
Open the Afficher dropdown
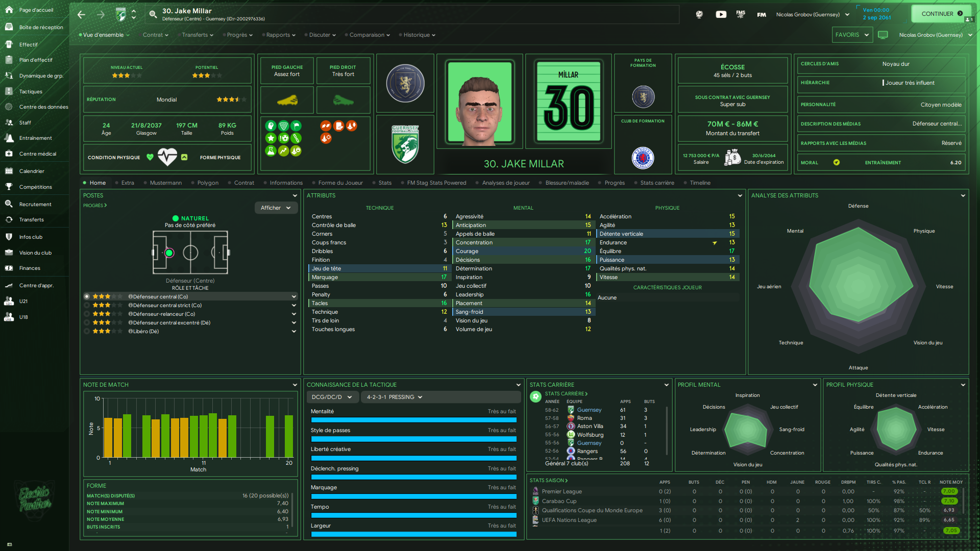[x=276, y=208]
